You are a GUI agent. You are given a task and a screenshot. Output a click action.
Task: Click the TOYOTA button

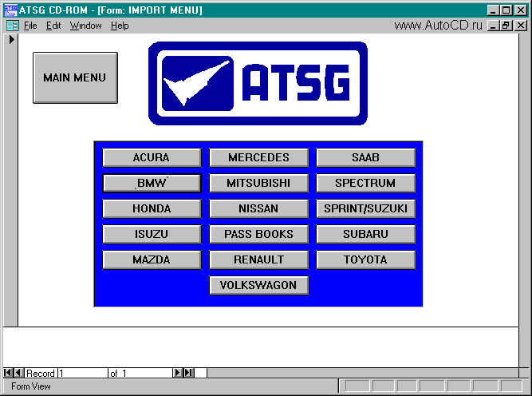point(366,259)
